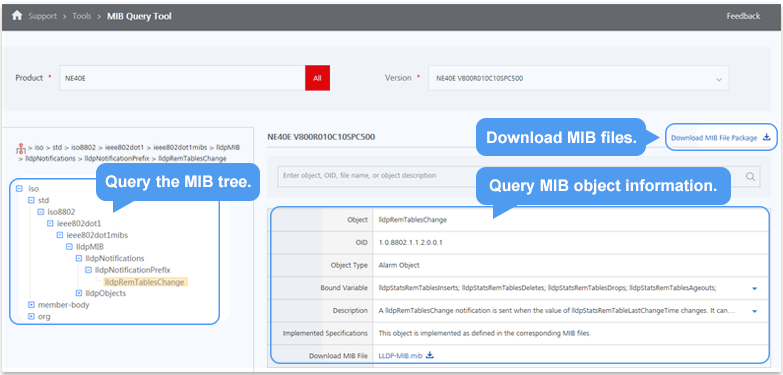The height and width of the screenshot is (375, 783).
Task: Click the download icon beside MIB File Package
Action: [767, 137]
